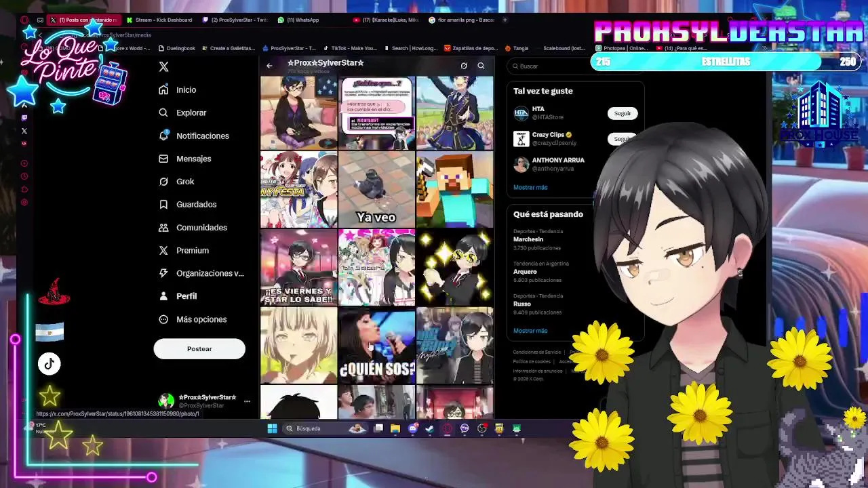The image size is (868, 488).
Task: Switch to the WhatsApp tab
Action: (x=298, y=20)
